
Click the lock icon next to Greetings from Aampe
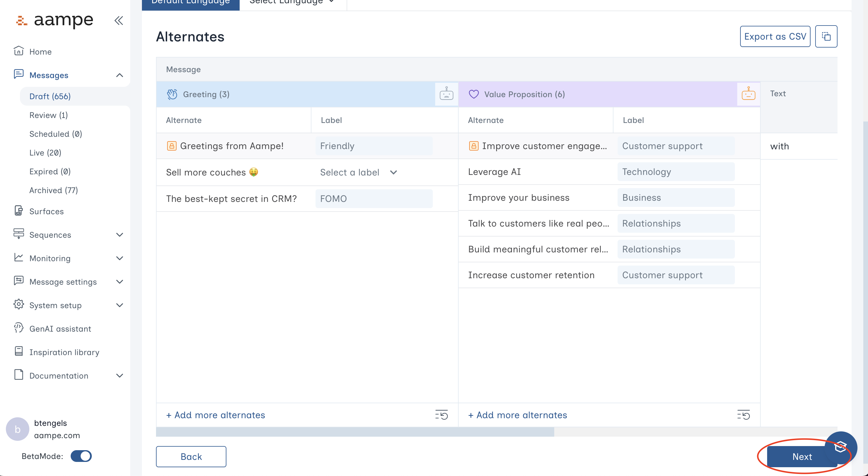(x=171, y=146)
